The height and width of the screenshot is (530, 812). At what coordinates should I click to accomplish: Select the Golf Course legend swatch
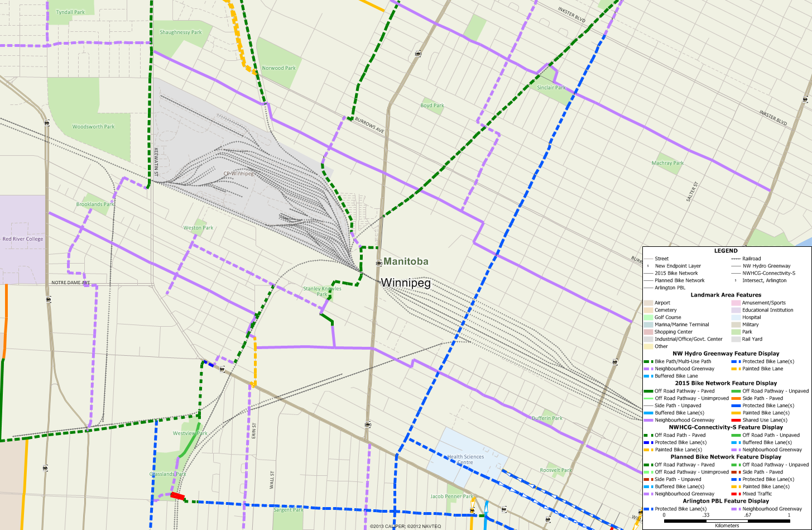pos(648,317)
